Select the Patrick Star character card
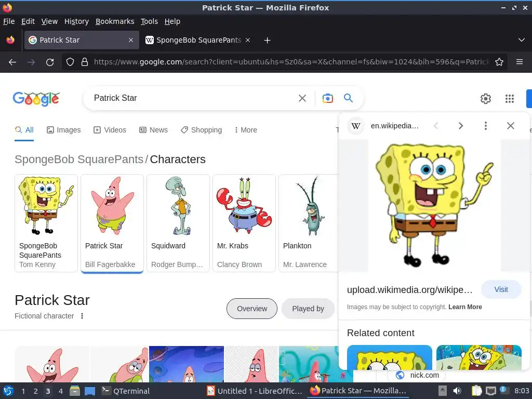 click(112, 223)
